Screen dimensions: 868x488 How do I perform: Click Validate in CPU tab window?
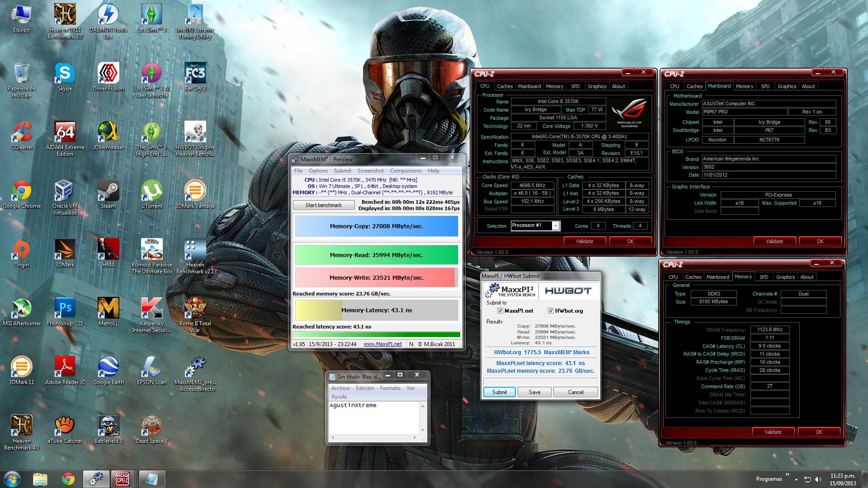tap(585, 241)
